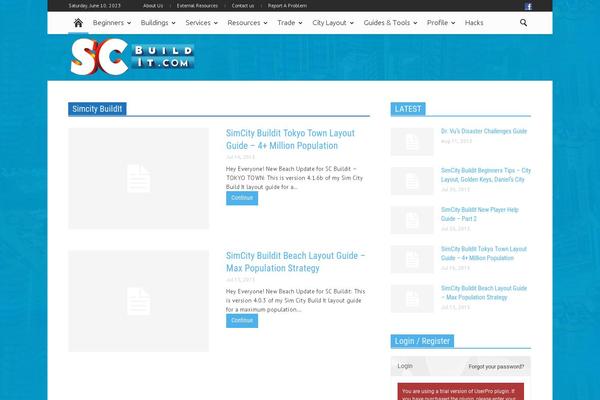Click the Login label in login panel
Image resolution: width=600 pixels, height=400 pixels.
pyautogui.click(x=405, y=366)
